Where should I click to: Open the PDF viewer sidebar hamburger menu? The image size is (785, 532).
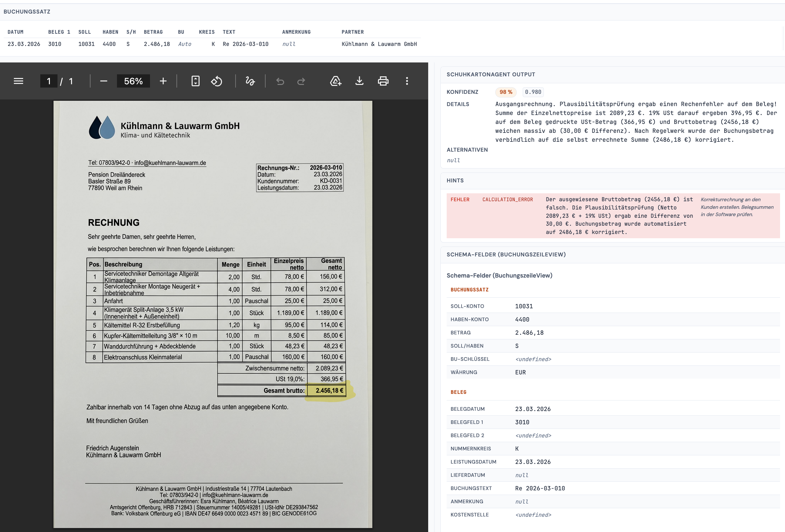[x=19, y=81]
